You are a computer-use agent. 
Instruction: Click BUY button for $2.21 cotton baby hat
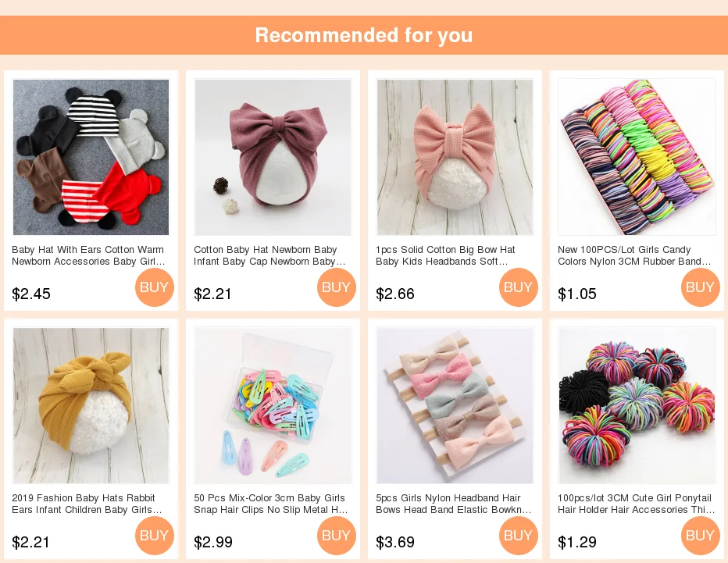[337, 287]
